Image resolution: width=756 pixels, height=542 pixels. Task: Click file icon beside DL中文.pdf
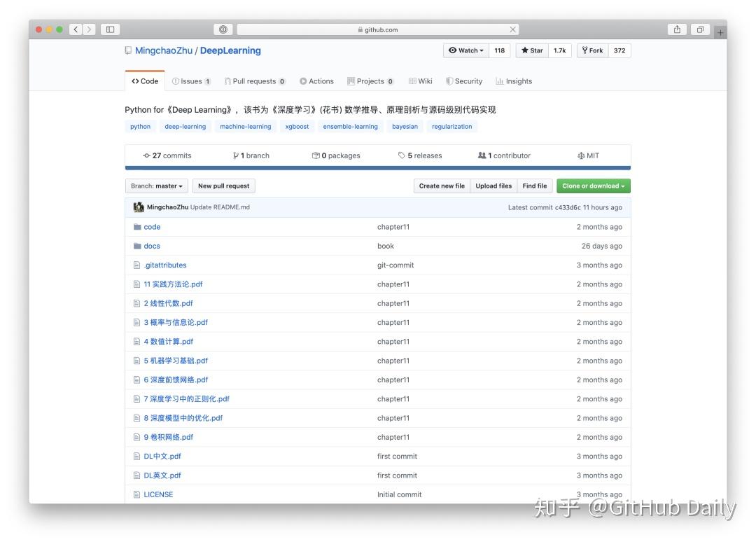(137, 456)
